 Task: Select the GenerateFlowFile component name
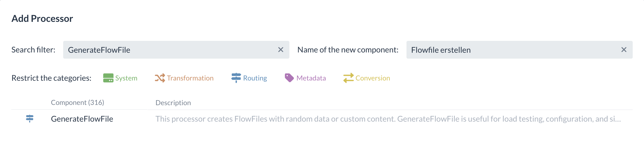[x=82, y=119]
